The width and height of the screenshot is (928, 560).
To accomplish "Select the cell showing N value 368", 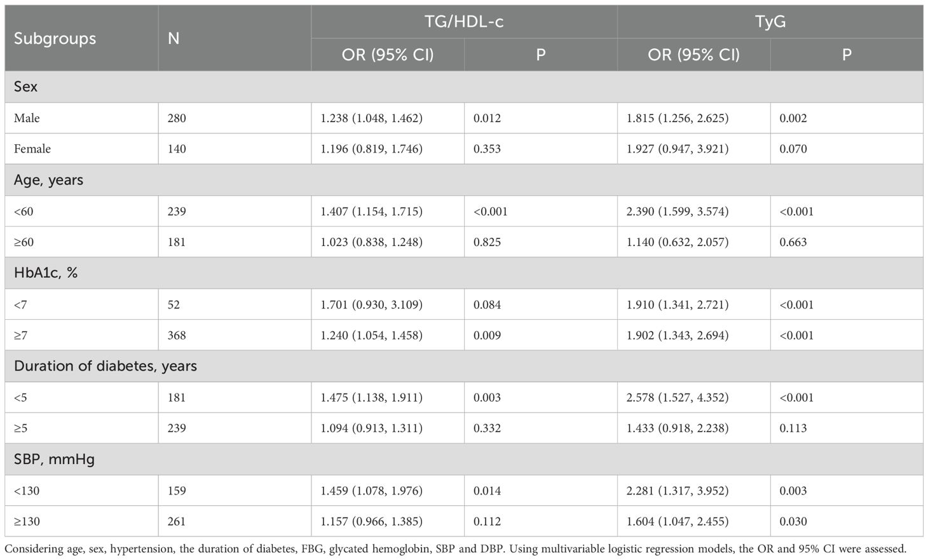I will pyautogui.click(x=177, y=335).
